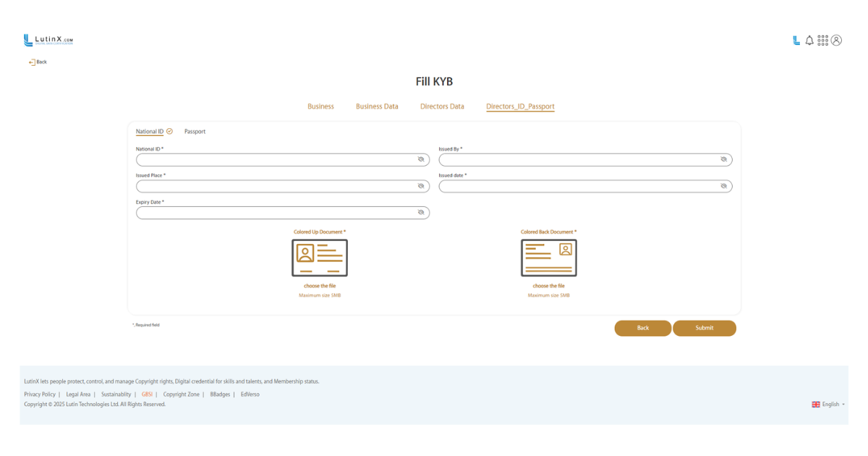Toggle visibility eye in National ID field
Screen dimensions: 868x456
tap(421, 159)
